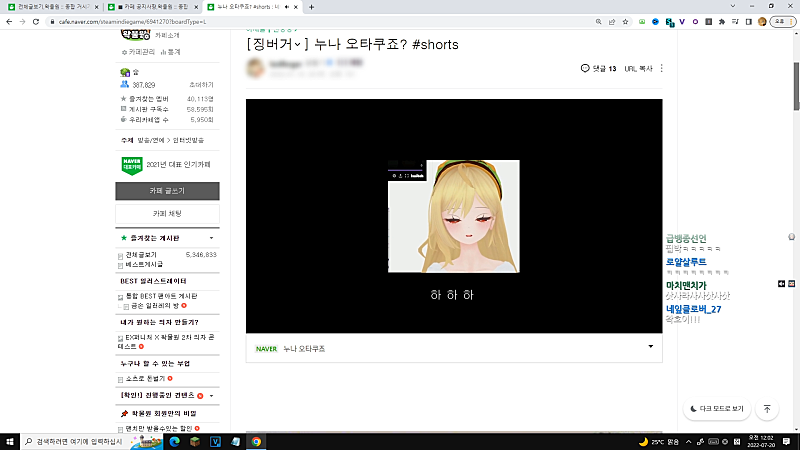The image size is (800, 450).
Task: Click the zoom magnifier icon in address bar
Action: 598,22
